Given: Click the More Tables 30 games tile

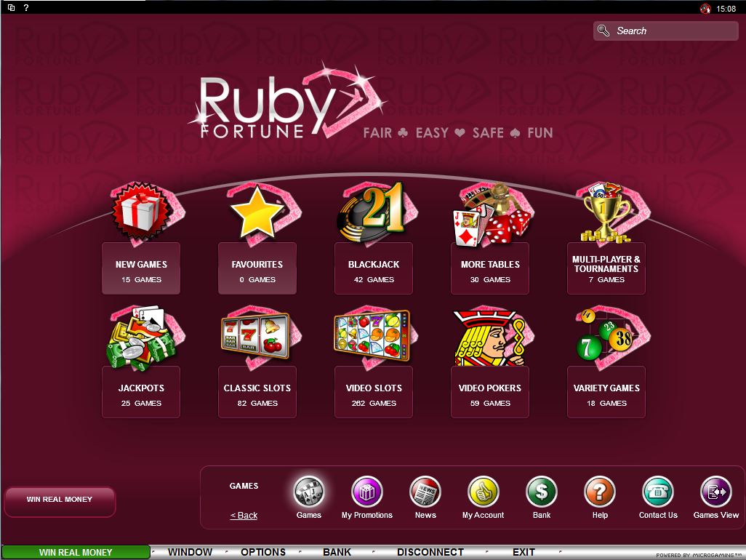Looking at the screenshot, I should pos(490,268).
